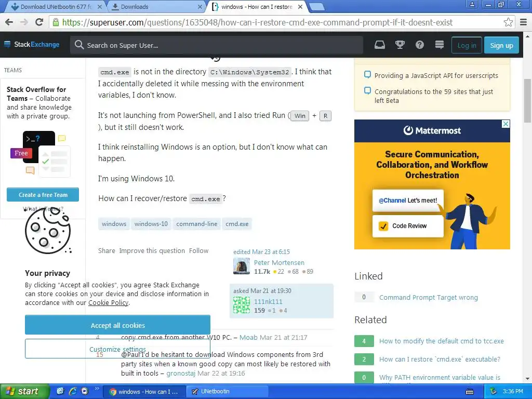Open Peter Mortensen's avatar image
This screenshot has height=399, width=532.
coord(242,266)
